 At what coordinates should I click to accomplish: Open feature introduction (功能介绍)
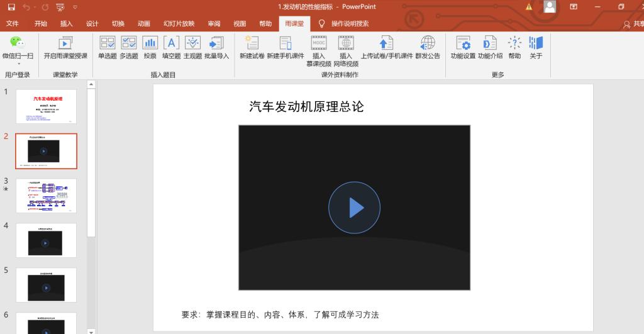point(490,48)
